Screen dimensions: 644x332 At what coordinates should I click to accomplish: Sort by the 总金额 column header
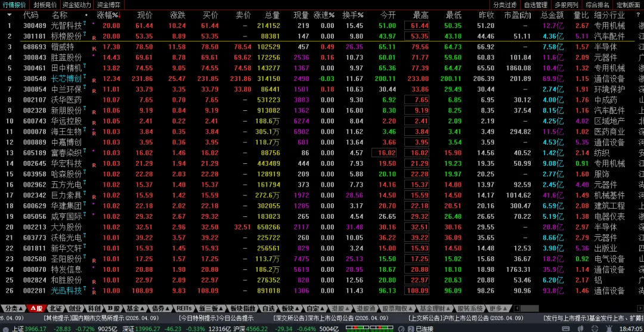[x=552, y=15]
